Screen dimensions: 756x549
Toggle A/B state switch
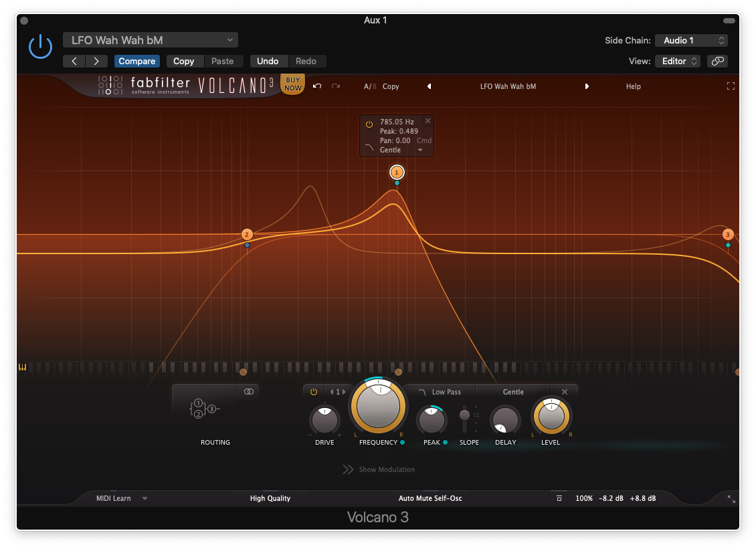(370, 86)
